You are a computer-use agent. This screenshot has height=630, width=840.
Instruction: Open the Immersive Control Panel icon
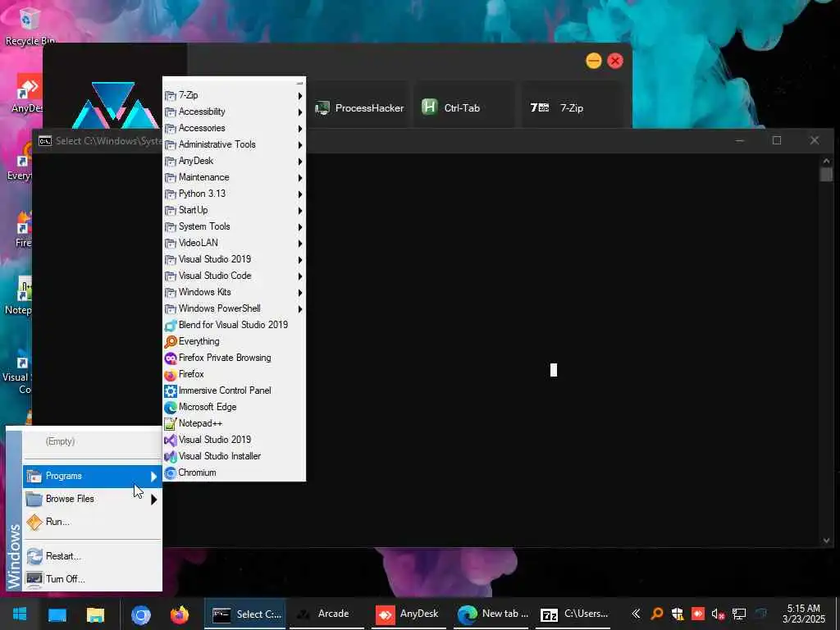point(171,391)
